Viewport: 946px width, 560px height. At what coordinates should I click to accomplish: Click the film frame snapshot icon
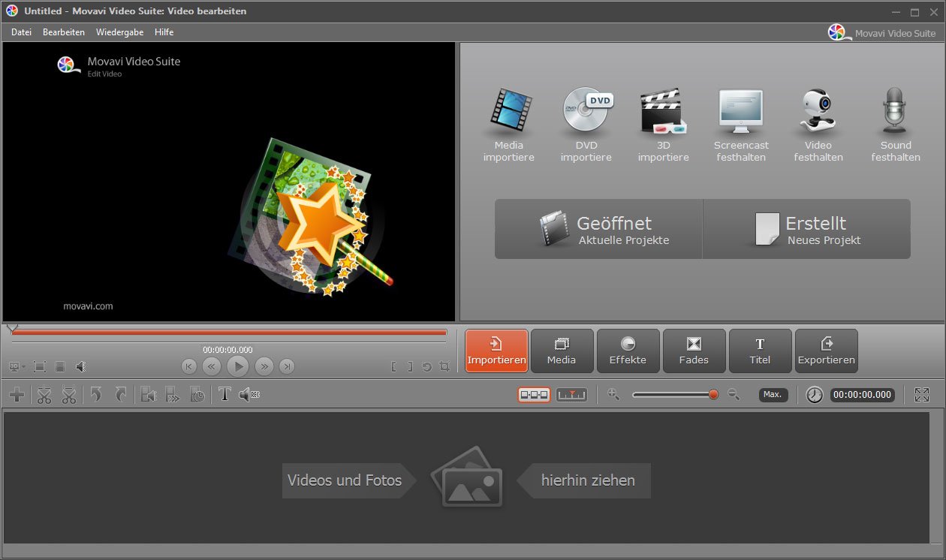(60, 366)
